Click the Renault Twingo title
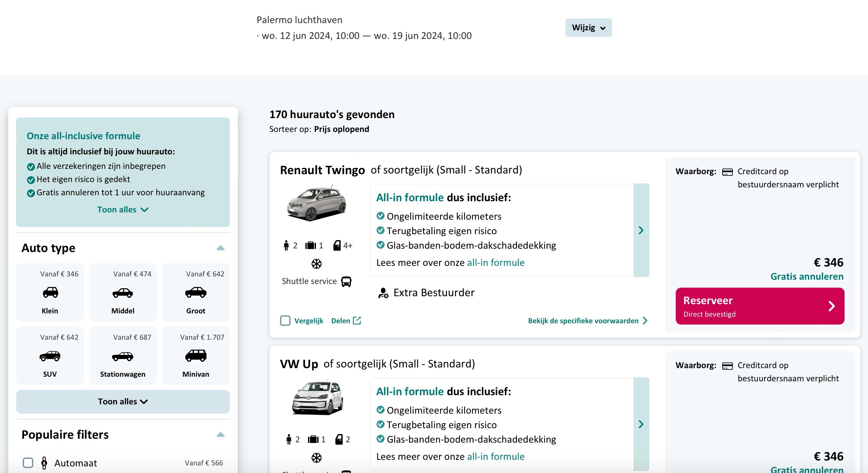 323,170
